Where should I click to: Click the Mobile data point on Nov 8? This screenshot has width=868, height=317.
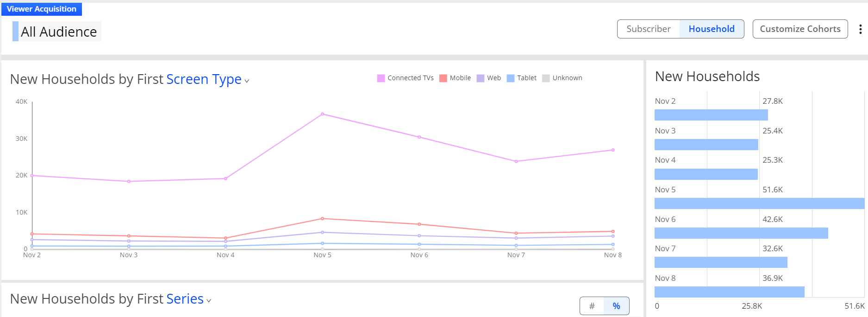pyautogui.click(x=613, y=231)
